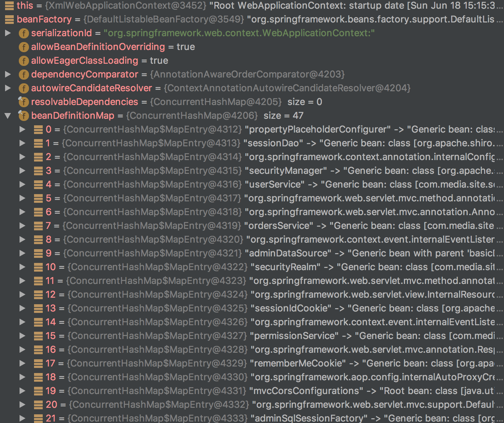
Task: Click the ContextAnnotationAutowireCandidateResolver@4204 value
Action: pos(287,88)
